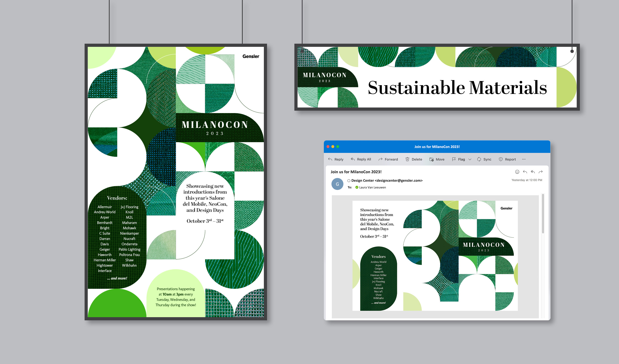
Task: Click the Flag icon in the toolbar
Action: [x=454, y=159]
